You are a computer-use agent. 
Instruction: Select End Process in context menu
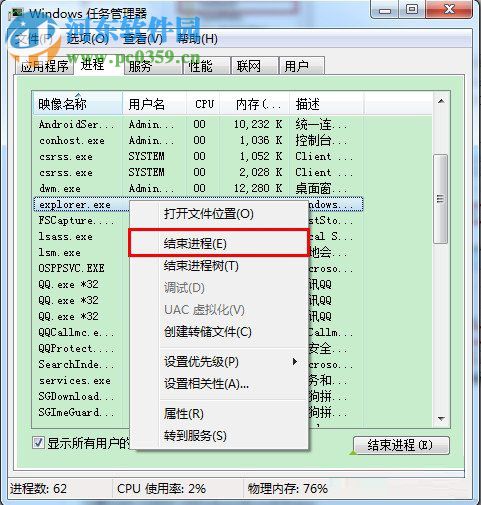click(218, 244)
